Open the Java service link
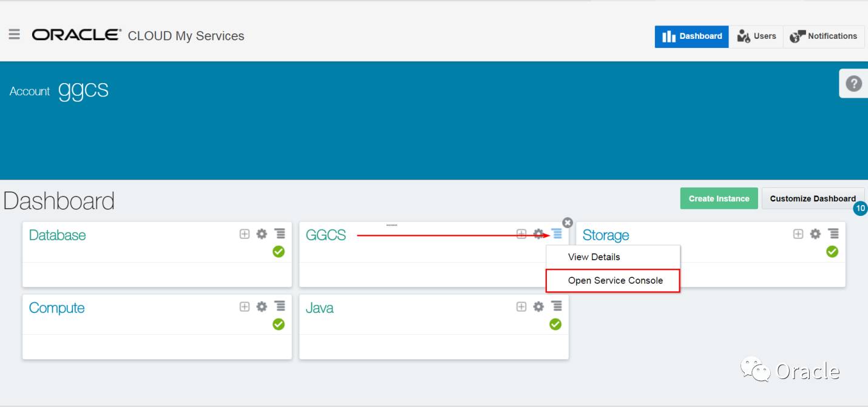 [x=320, y=308]
